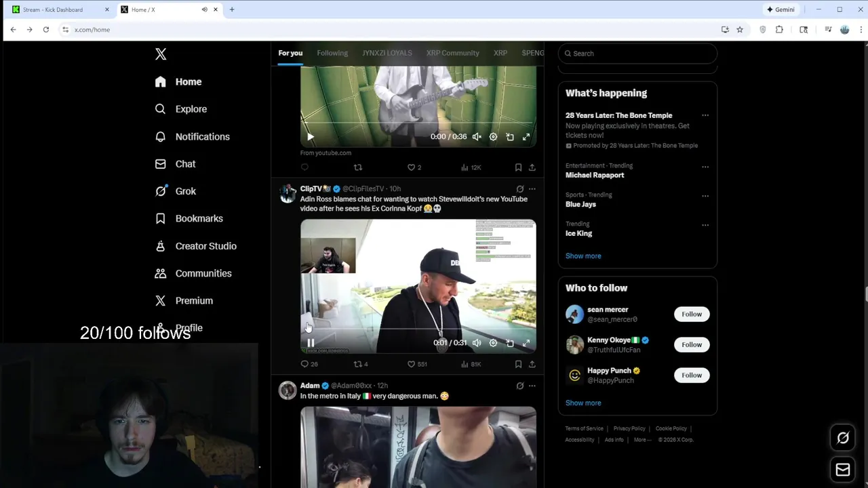Seek on the ClipTV video progress bar

(418, 329)
